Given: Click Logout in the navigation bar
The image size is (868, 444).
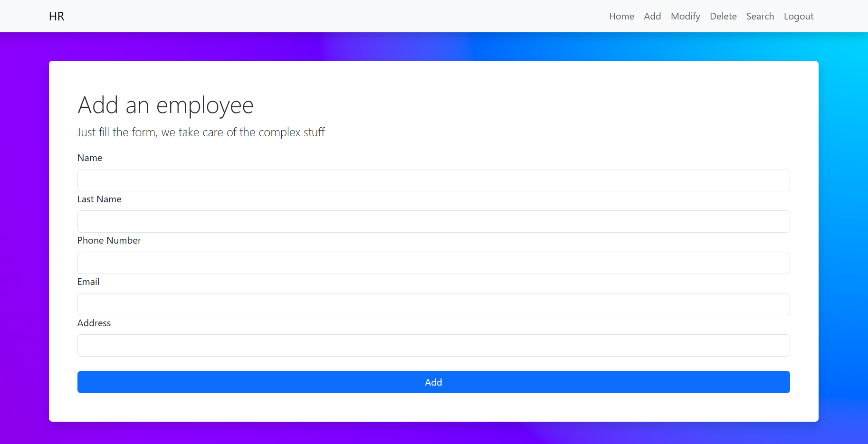Looking at the screenshot, I should pyautogui.click(x=799, y=16).
